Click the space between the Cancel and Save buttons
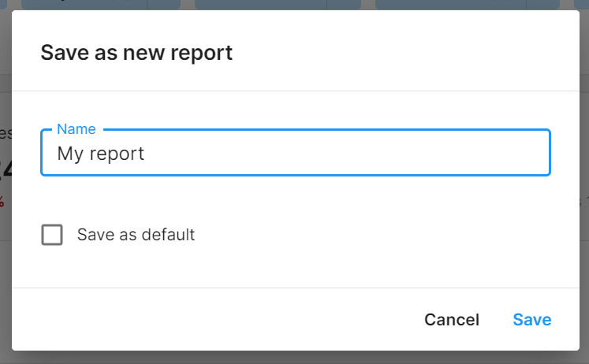589x364 pixels. [496, 319]
